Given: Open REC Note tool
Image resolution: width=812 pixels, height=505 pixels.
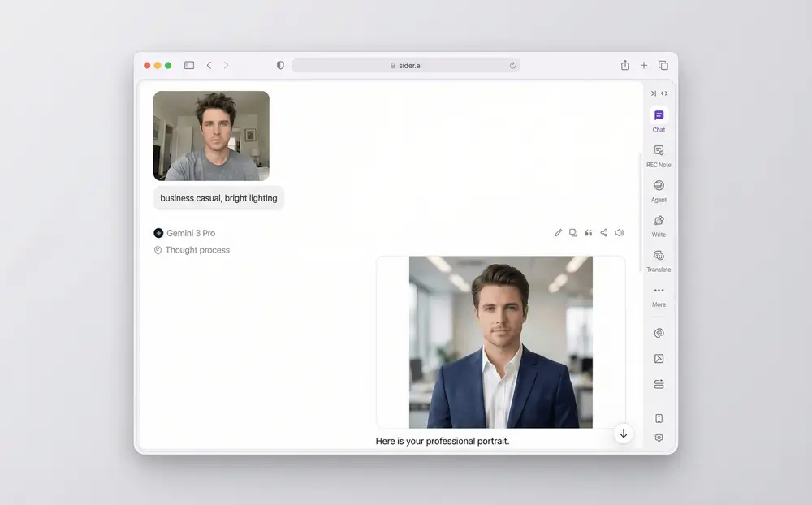Looking at the screenshot, I should click(659, 156).
